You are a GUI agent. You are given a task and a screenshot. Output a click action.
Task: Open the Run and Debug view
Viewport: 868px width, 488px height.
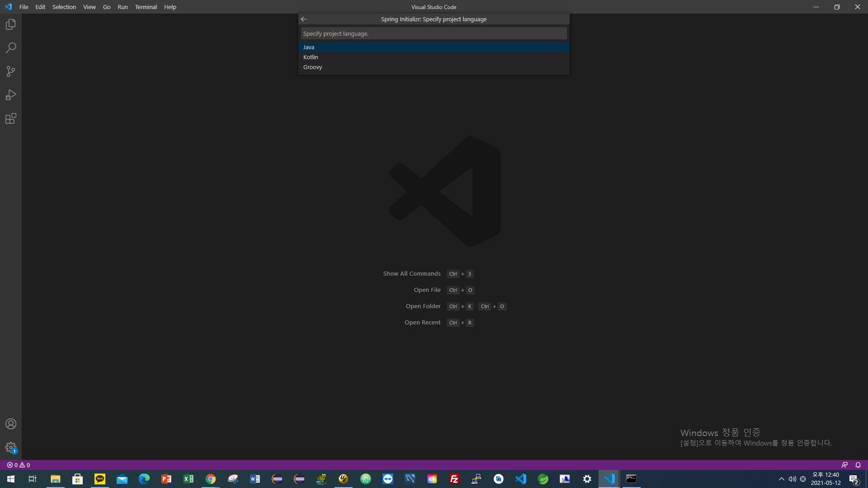[x=11, y=95]
